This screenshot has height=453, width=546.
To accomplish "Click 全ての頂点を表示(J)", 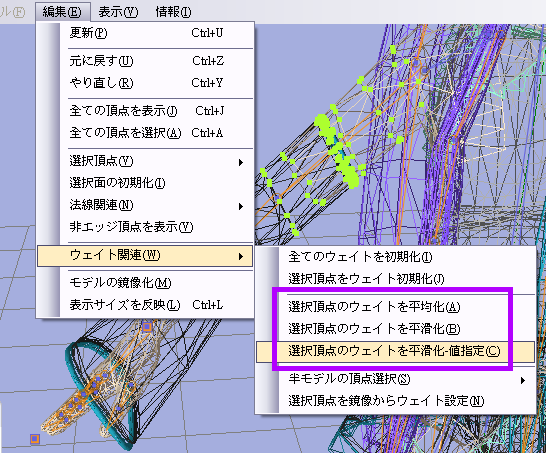I will tap(145, 111).
